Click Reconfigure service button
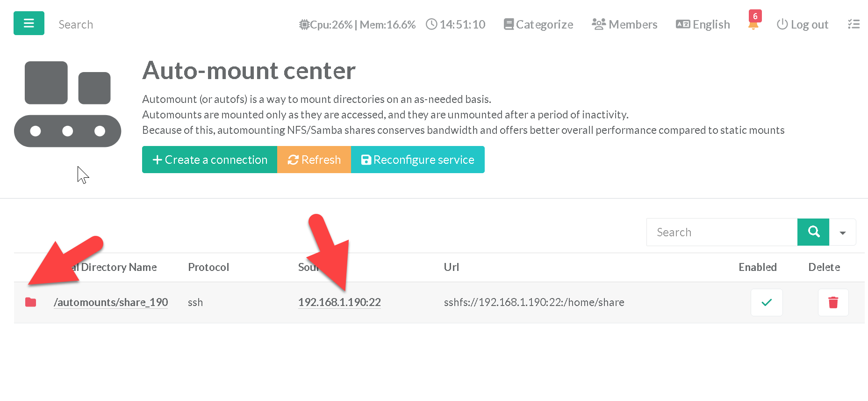This screenshot has height=401, width=868. (x=417, y=160)
